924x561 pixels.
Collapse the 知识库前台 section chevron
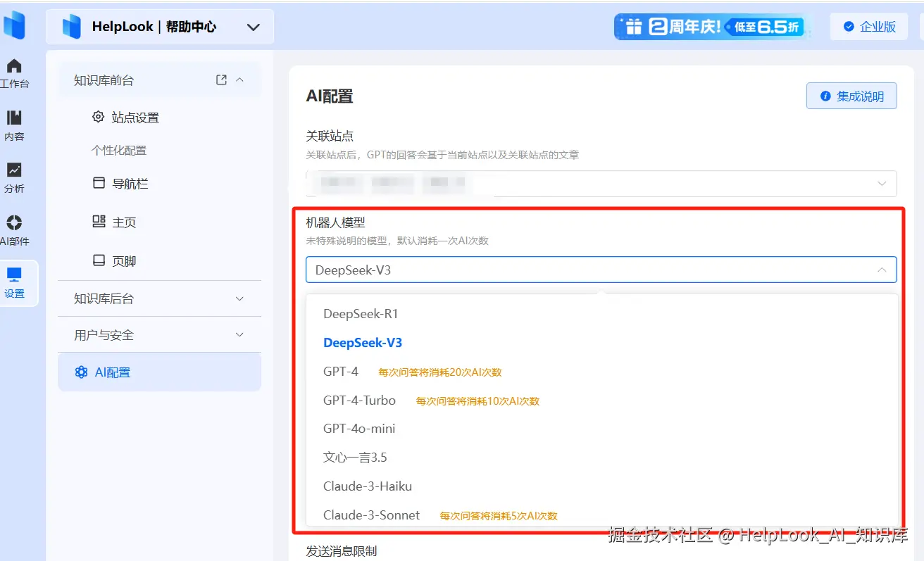click(x=239, y=80)
